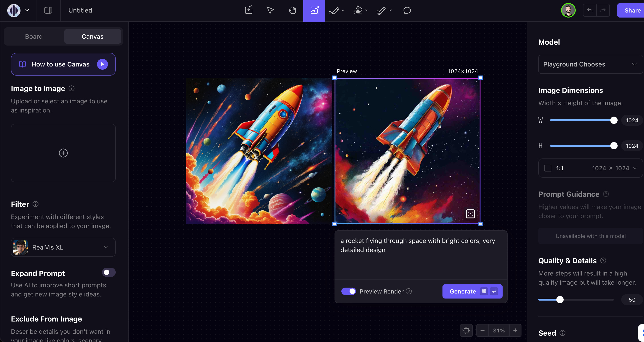Open the Playground Chooses model dropdown
This screenshot has height=342, width=644.
590,64
